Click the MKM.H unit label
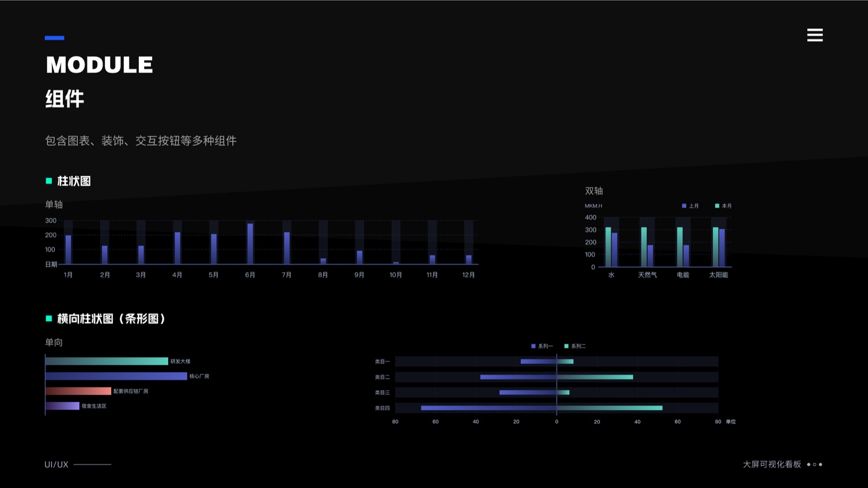 [593, 206]
